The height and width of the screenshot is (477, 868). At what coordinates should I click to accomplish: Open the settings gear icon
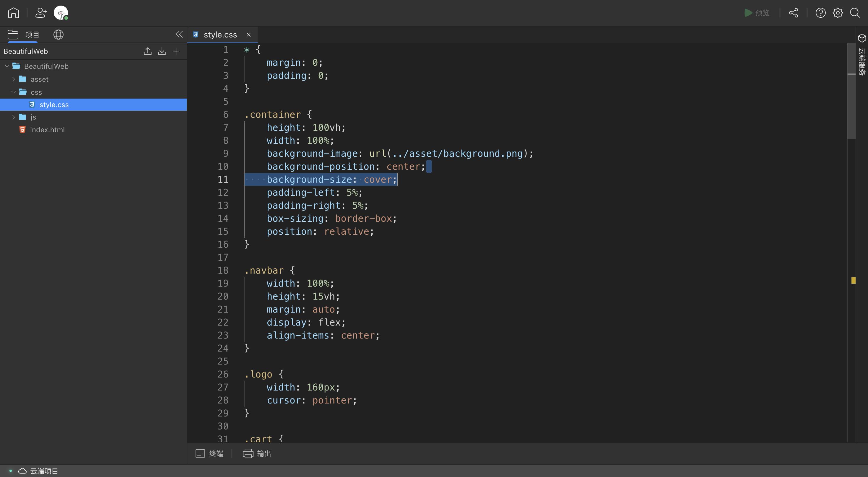(x=838, y=13)
